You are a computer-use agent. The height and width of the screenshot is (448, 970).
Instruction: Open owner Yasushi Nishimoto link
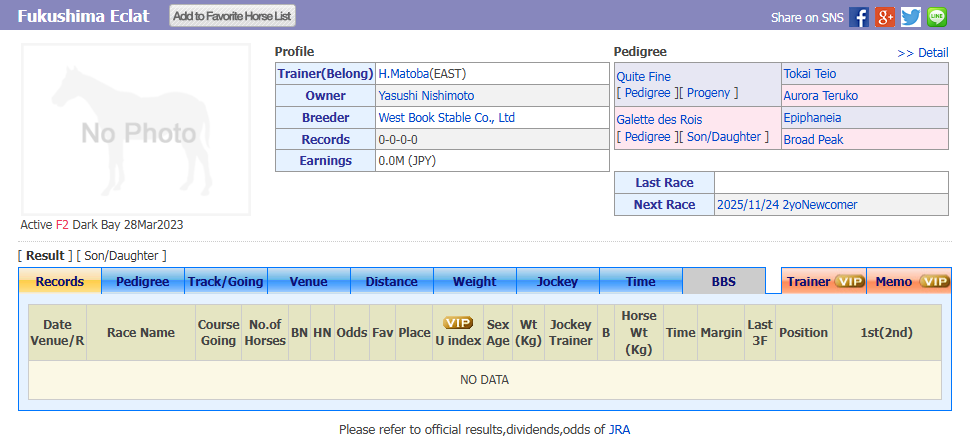click(426, 96)
